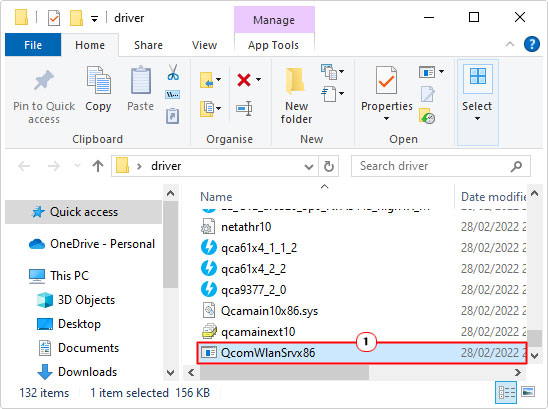Switch to the View ribbon tab
548x409 pixels.
tap(204, 45)
